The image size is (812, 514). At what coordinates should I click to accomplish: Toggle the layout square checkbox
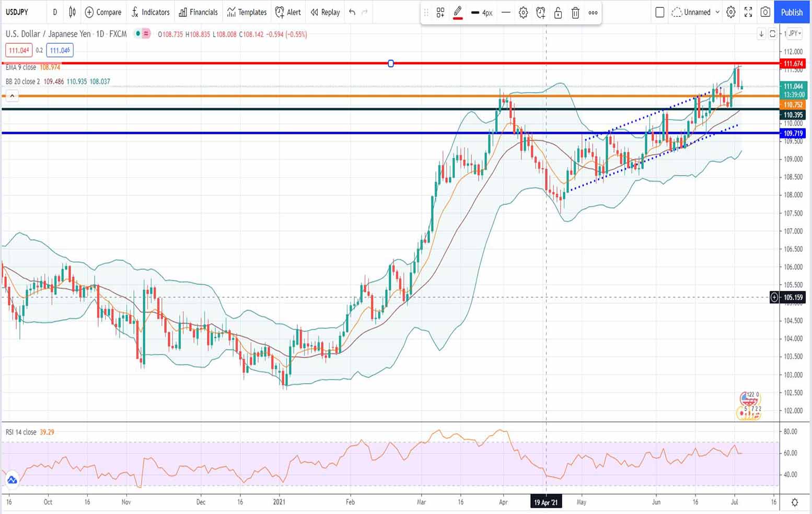pyautogui.click(x=659, y=12)
